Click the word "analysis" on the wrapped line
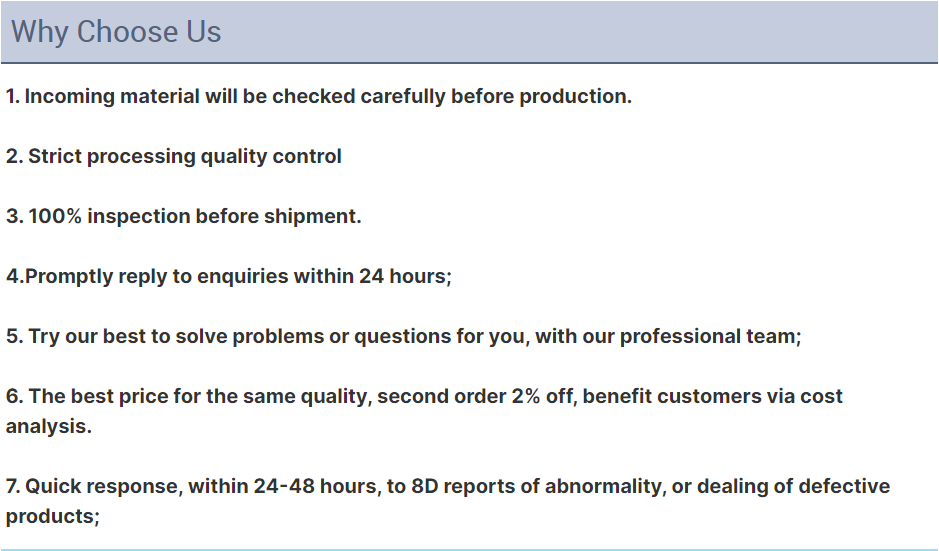This screenshot has height=551, width=939. pyautogui.click(x=45, y=427)
